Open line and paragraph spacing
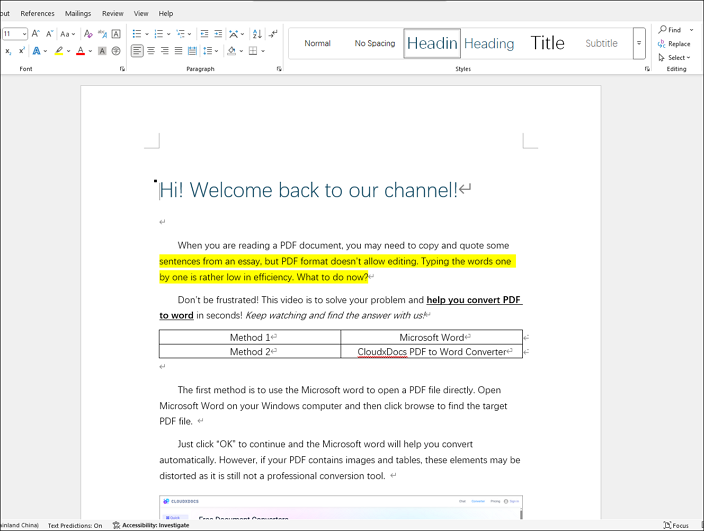Image resolution: width=704 pixels, height=531 pixels. click(x=207, y=51)
